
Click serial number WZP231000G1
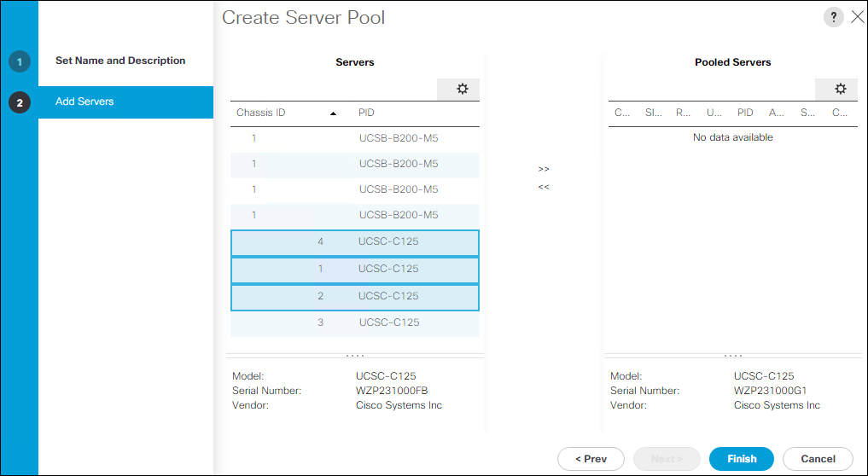[x=770, y=391]
